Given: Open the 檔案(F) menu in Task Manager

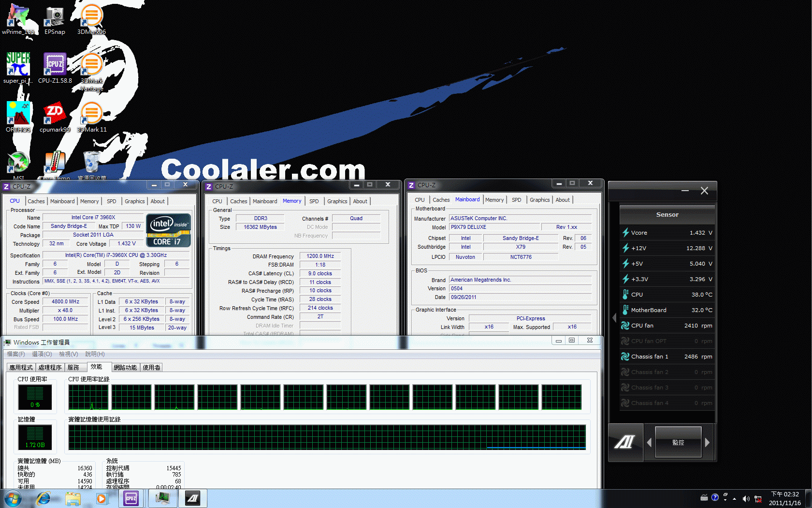Looking at the screenshot, I should 16,354.
